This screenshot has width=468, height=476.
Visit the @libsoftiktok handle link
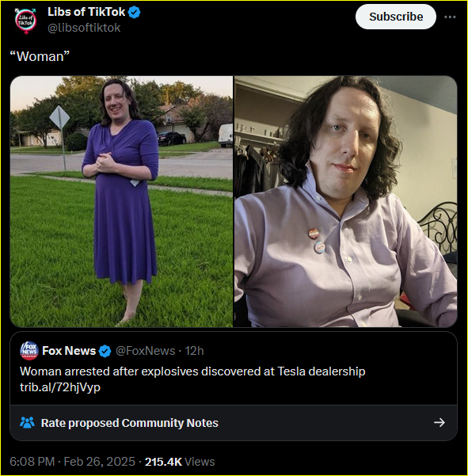click(84, 28)
